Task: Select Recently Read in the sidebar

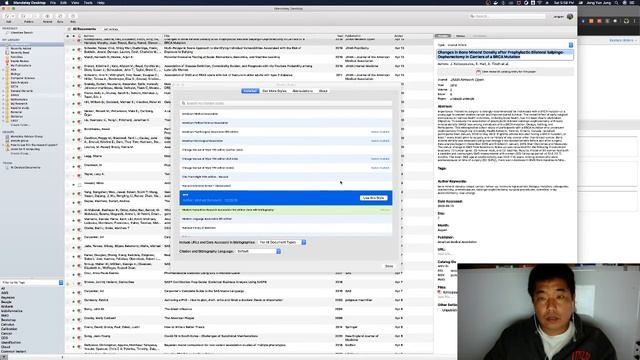Action: (x=20, y=53)
